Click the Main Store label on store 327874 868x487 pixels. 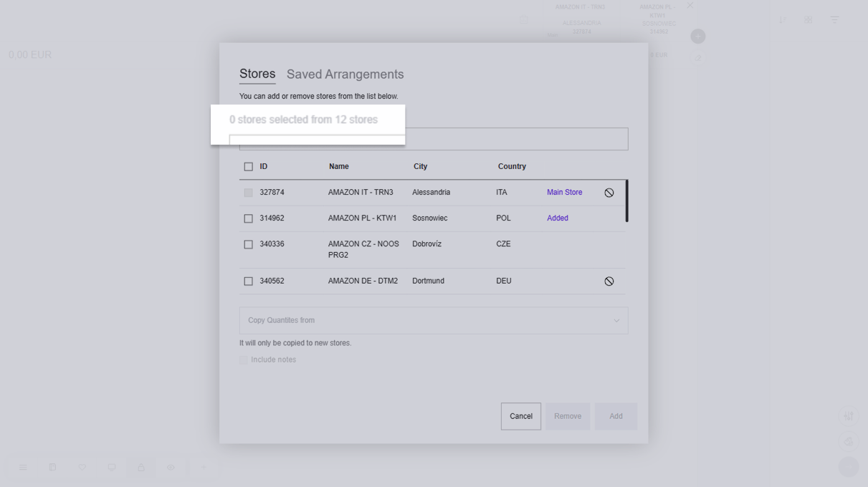[565, 193]
